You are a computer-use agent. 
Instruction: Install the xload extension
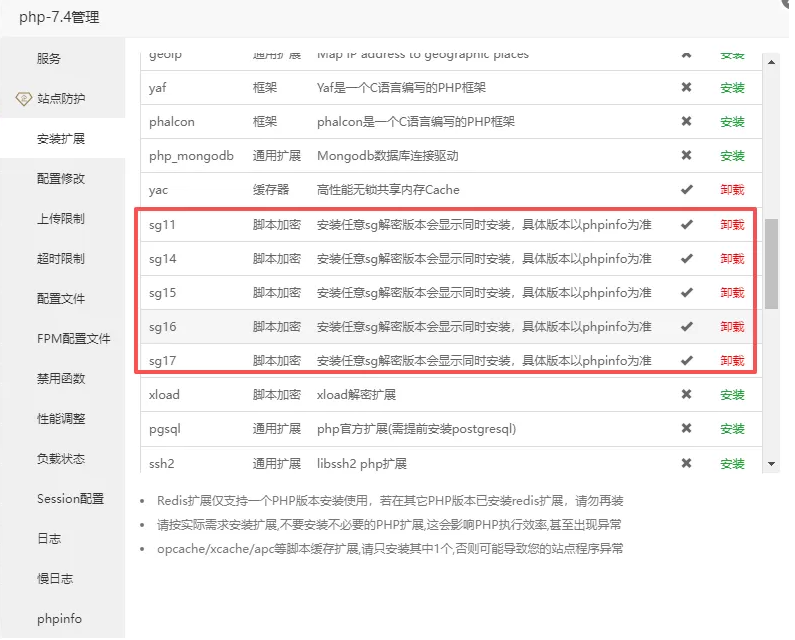coord(732,395)
